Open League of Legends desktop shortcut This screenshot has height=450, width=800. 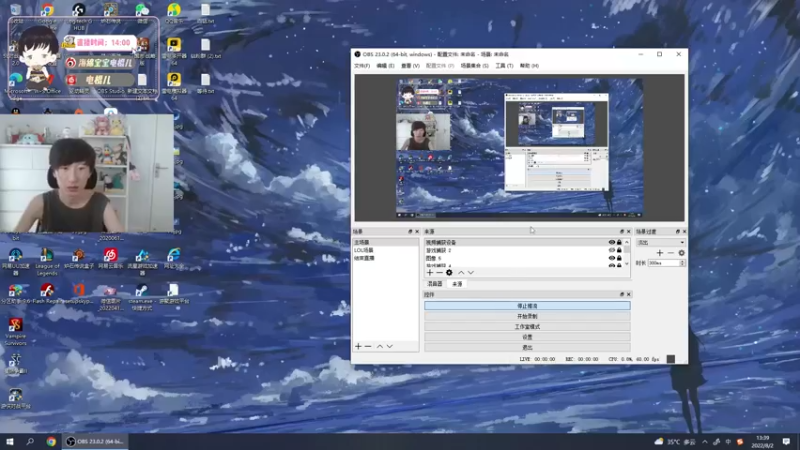[x=47, y=262]
